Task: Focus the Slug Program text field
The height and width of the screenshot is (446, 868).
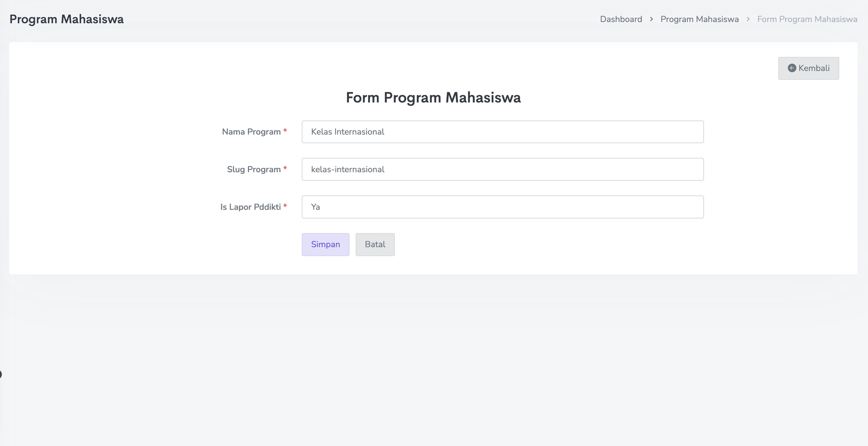Action: click(503, 170)
